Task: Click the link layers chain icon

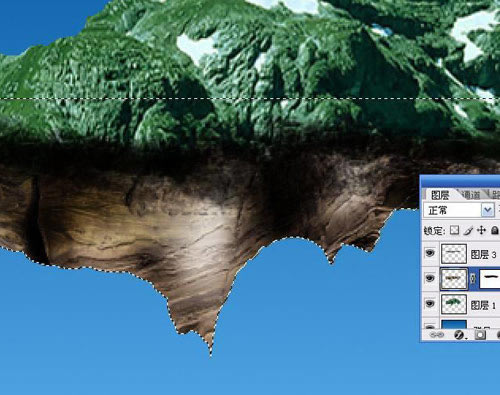Action: (437, 335)
